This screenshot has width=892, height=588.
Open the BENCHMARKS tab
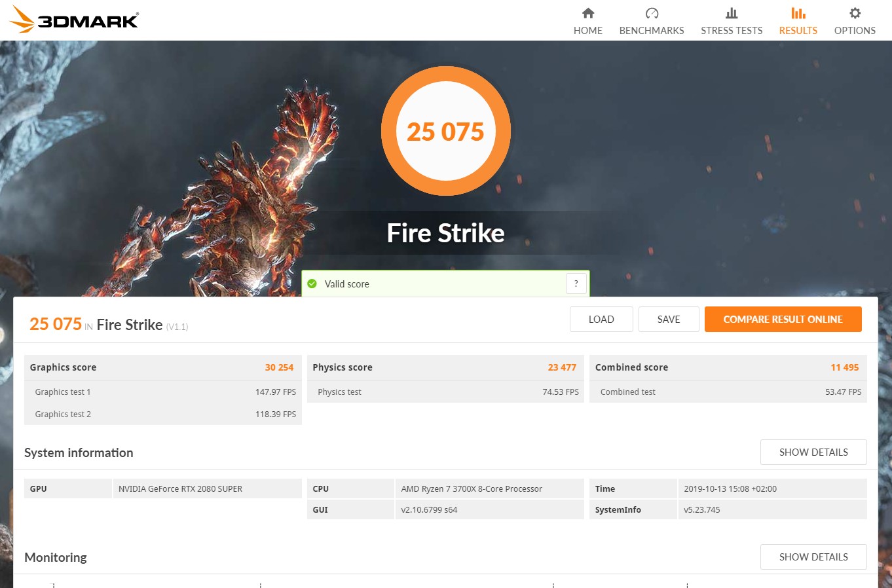pos(652,30)
